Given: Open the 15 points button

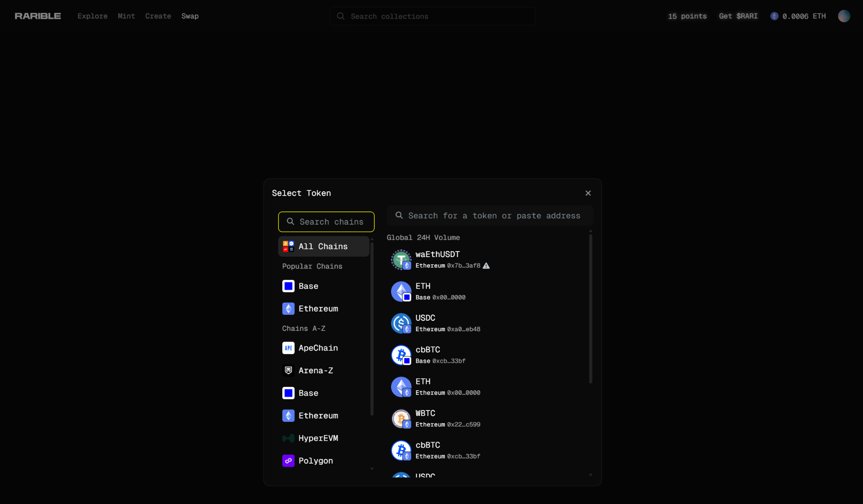Looking at the screenshot, I should coord(687,16).
